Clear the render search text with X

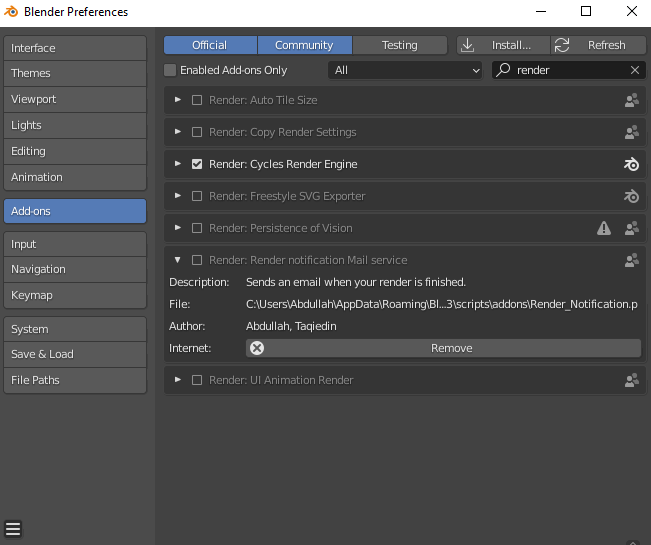(x=634, y=70)
